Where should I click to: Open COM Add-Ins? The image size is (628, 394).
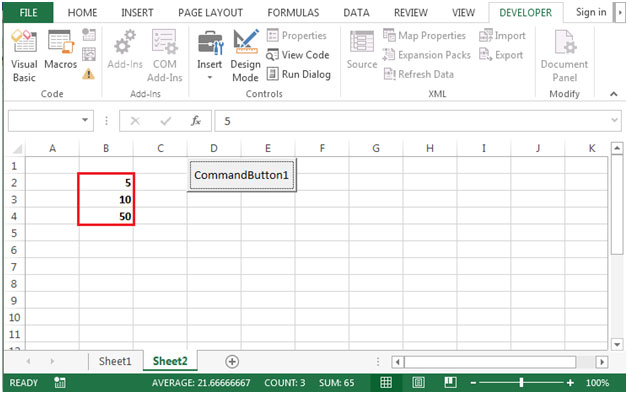[165, 56]
